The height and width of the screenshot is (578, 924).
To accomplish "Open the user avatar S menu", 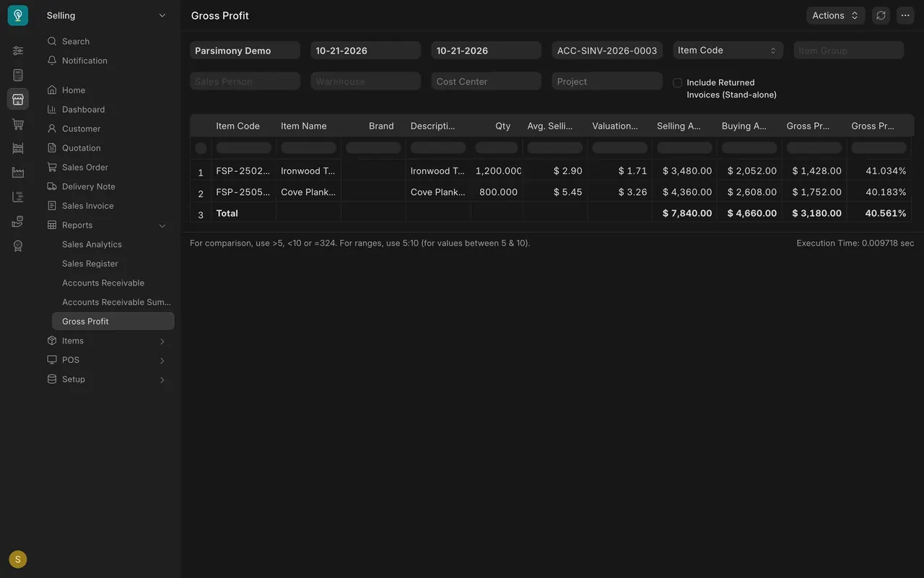I will click(18, 559).
